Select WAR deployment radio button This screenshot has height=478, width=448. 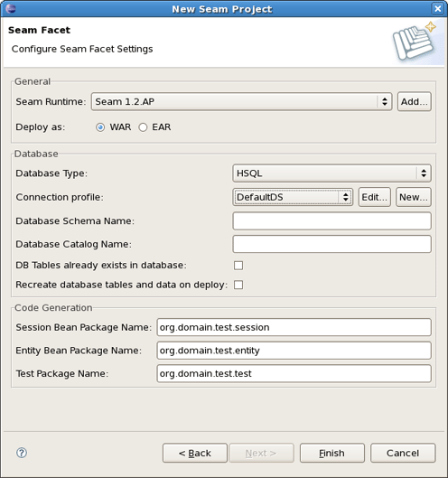100,127
